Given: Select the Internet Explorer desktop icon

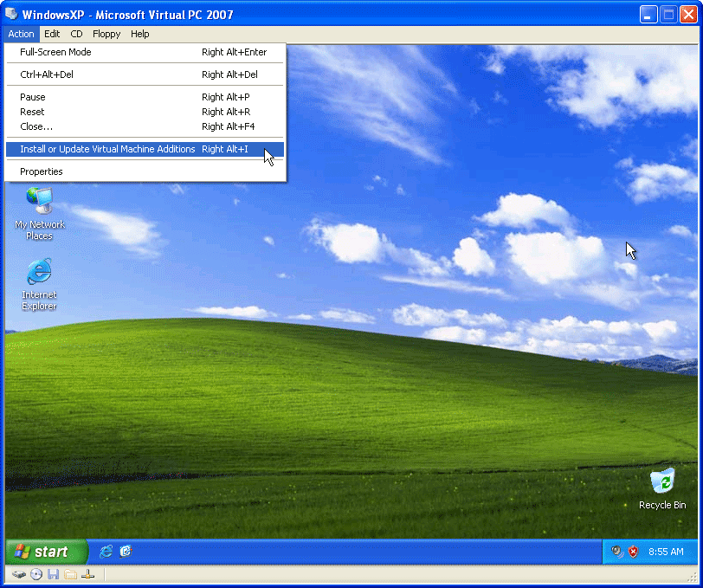Looking at the screenshot, I should coord(40,284).
